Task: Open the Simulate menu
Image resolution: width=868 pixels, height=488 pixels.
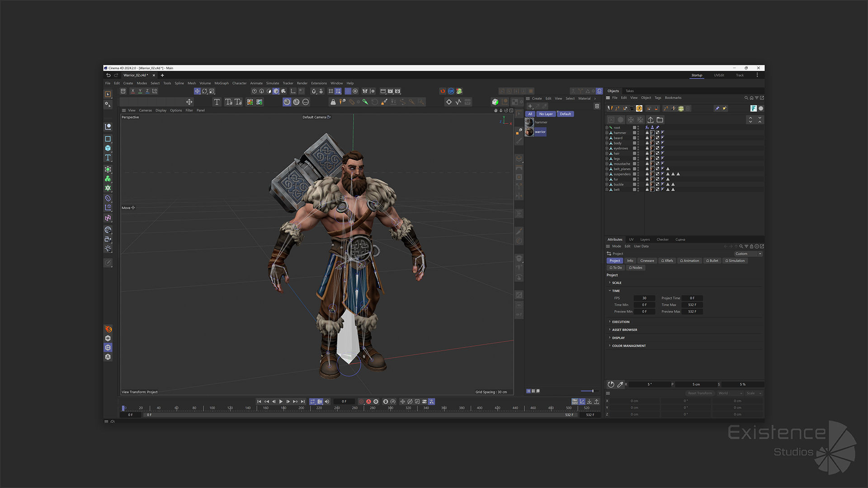Action: tap(273, 84)
